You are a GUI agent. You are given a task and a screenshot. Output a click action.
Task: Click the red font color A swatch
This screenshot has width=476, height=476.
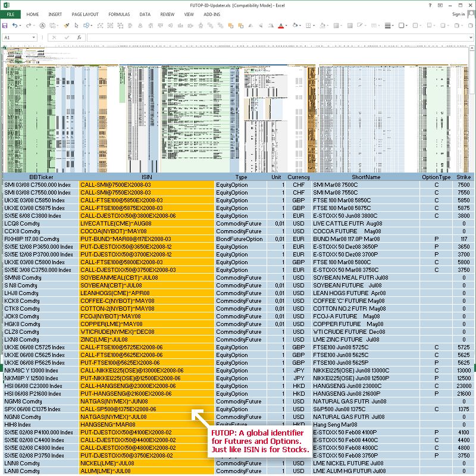281,26
